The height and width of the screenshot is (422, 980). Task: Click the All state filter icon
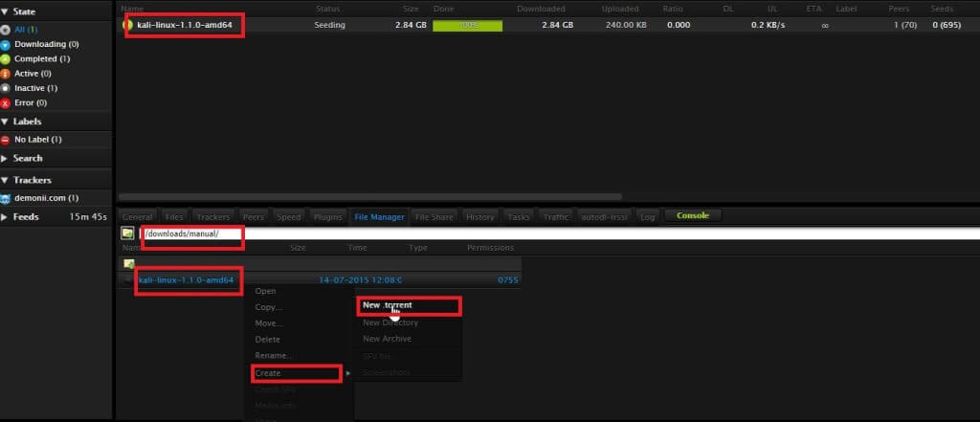(x=7, y=30)
